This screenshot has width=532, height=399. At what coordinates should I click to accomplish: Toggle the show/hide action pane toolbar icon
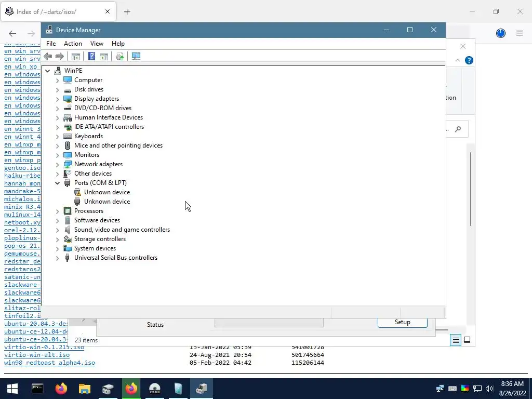click(x=104, y=56)
